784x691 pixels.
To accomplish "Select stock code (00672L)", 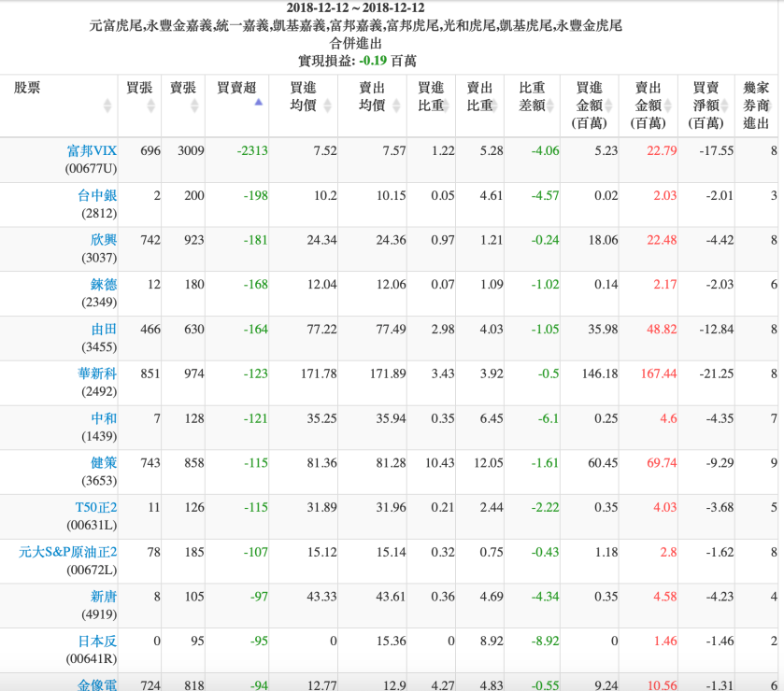I will pos(92,570).
